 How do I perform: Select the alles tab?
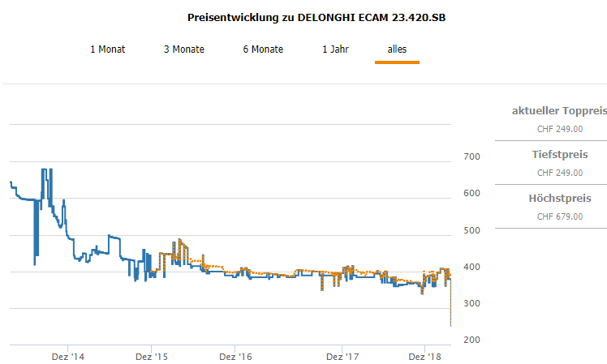tap(397, 49)
